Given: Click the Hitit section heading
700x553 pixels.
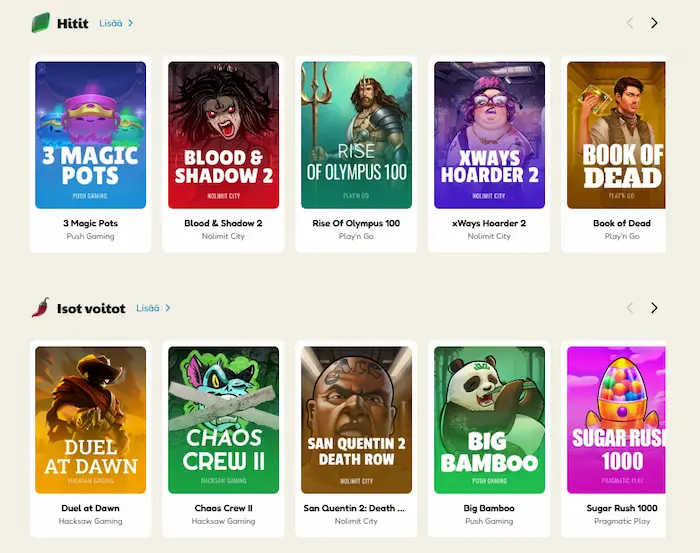Looking at the screenshot, I should [72, 23].
